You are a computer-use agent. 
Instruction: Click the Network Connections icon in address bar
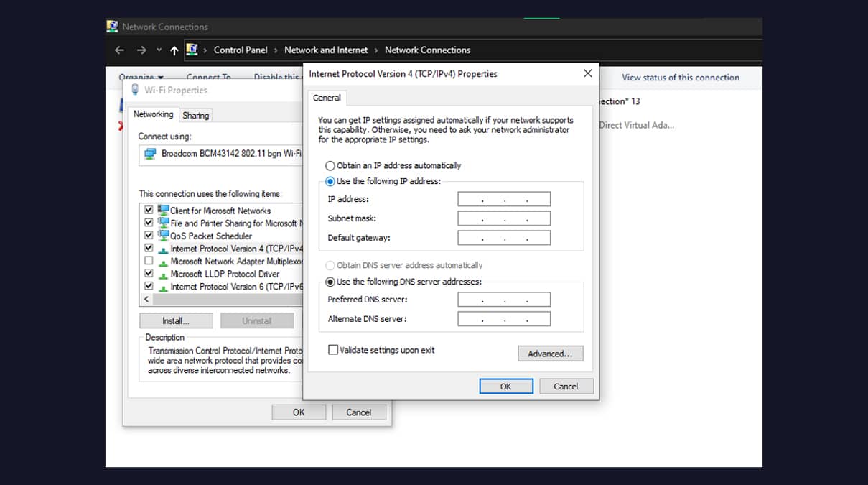pyautogui.click(x=192, y=50)
